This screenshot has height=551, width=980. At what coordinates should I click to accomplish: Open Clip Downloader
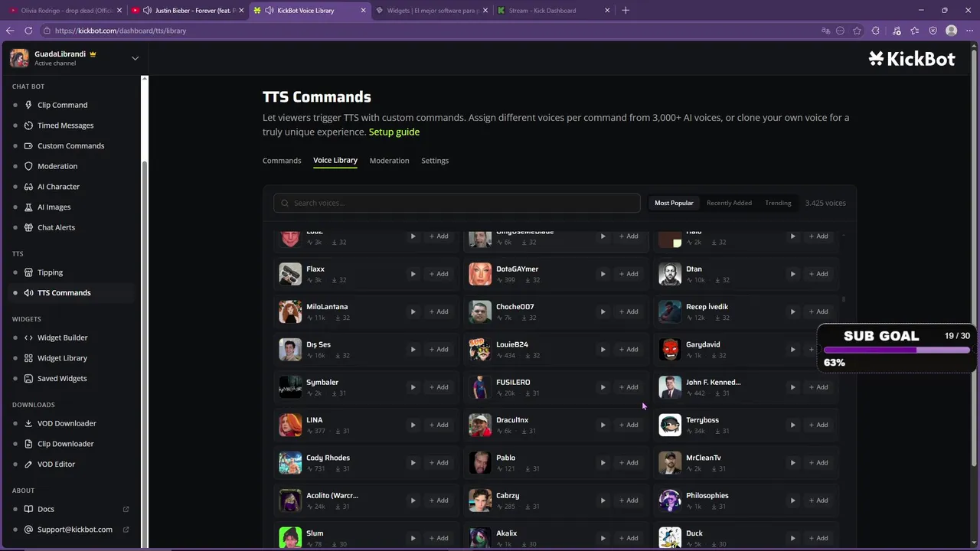click(x=65, y=444)
